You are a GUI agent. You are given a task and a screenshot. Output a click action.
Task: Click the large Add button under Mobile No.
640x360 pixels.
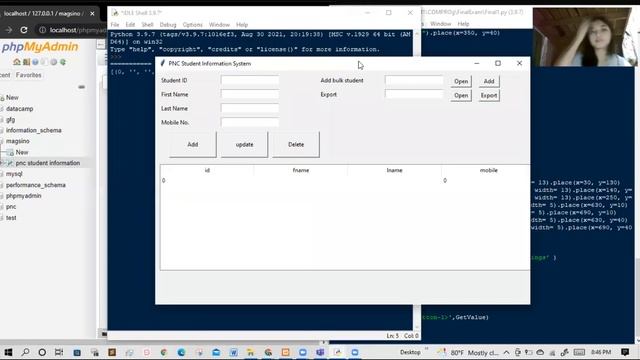pos(193,144)
